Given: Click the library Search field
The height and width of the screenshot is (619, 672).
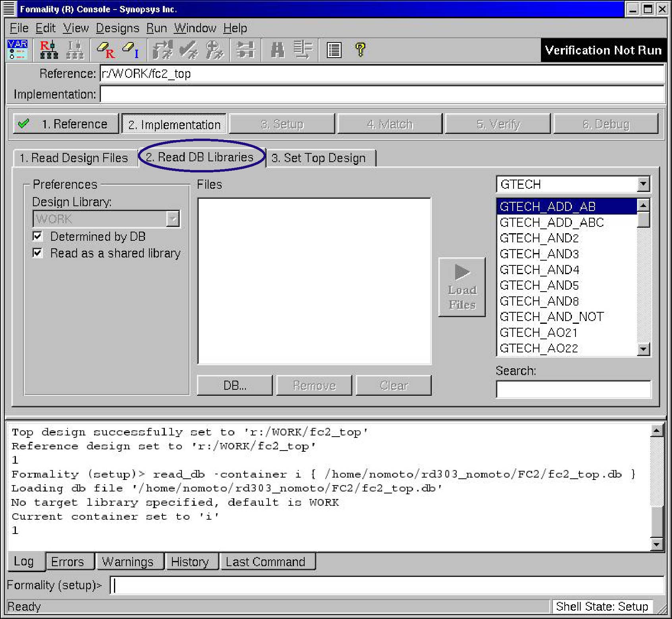Looking at the screenshot, I should click(574, 389).
